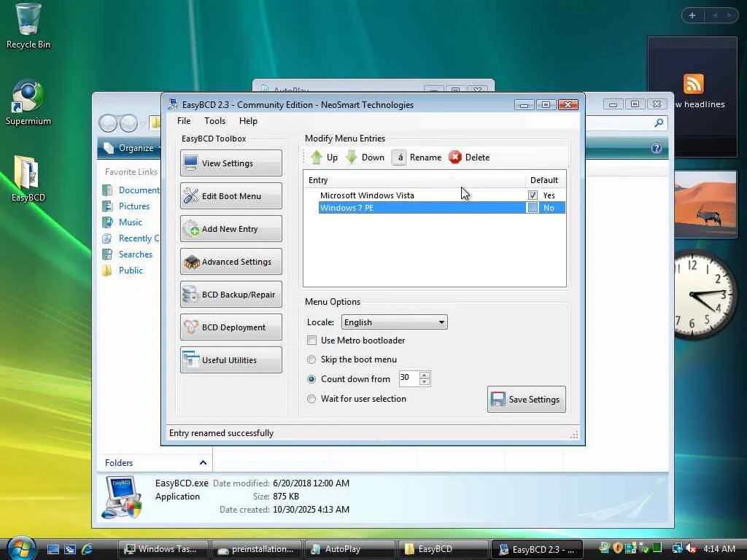This screenshot has height=560, width=747.
Task: Open the Useful Utilities section
Action: tap(231, 360)
